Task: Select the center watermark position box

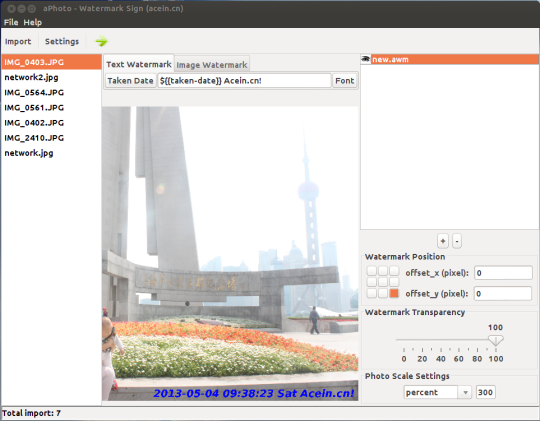Action: pyautogui.click(x=383, y=282)
